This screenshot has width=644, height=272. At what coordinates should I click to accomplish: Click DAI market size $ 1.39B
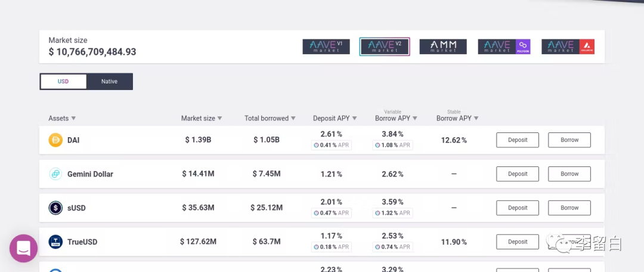[198, 140]
